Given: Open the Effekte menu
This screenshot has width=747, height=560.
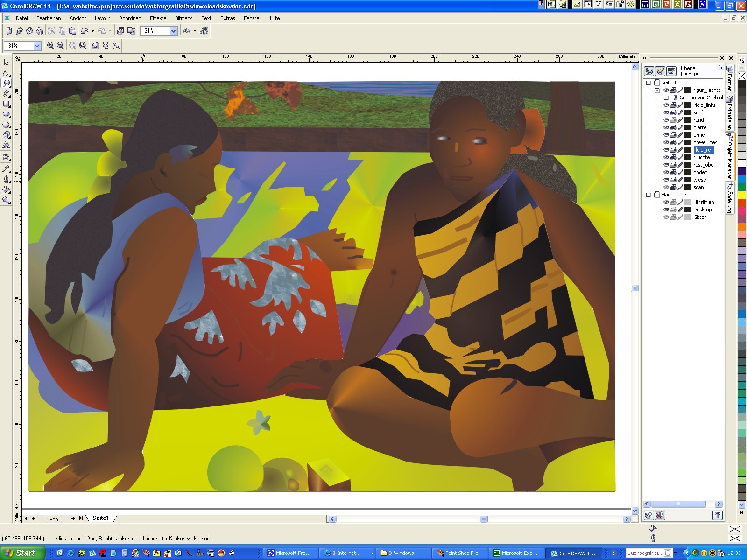Looking at the screenshot, I should click(x=158, y=18).
